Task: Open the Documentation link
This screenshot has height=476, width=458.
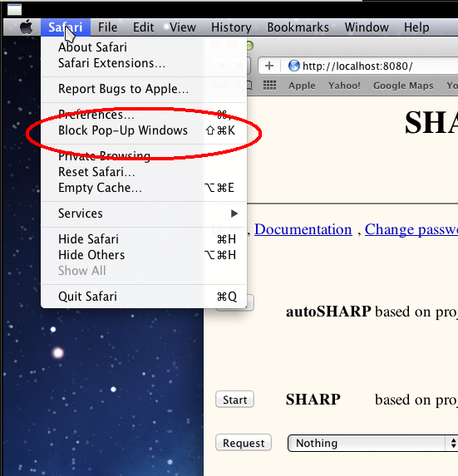Action: pyautogui.click(x=303, y=229)
